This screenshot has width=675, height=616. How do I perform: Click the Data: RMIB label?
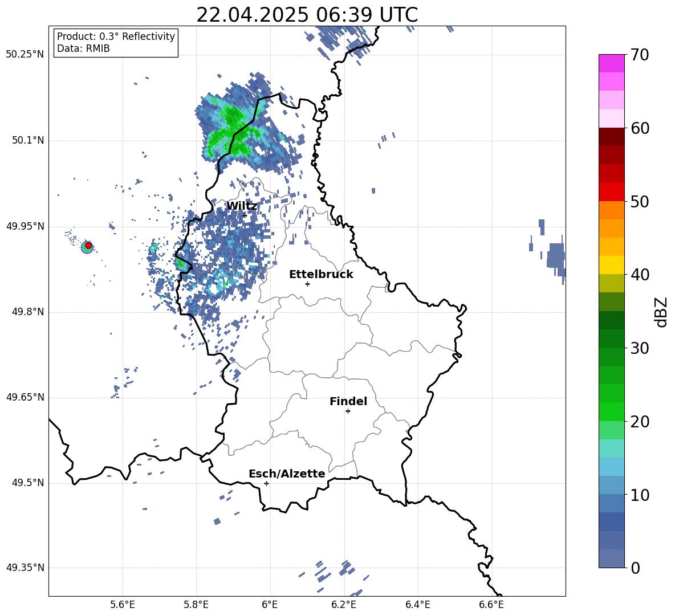[x=83, y=48]
